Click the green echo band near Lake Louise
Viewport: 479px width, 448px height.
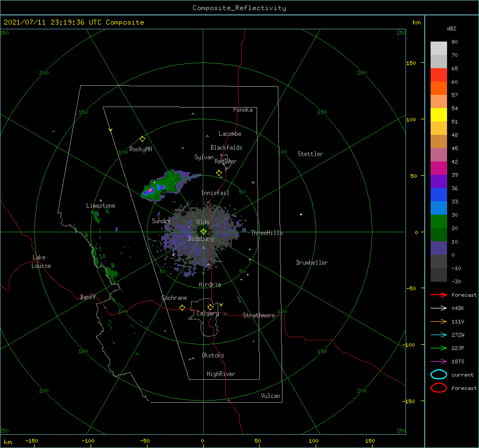click(111, 272)
